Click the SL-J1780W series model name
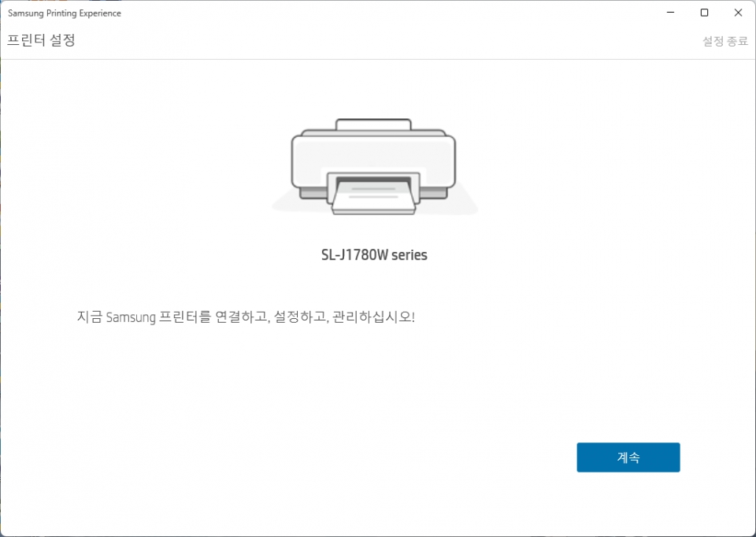 374,254
